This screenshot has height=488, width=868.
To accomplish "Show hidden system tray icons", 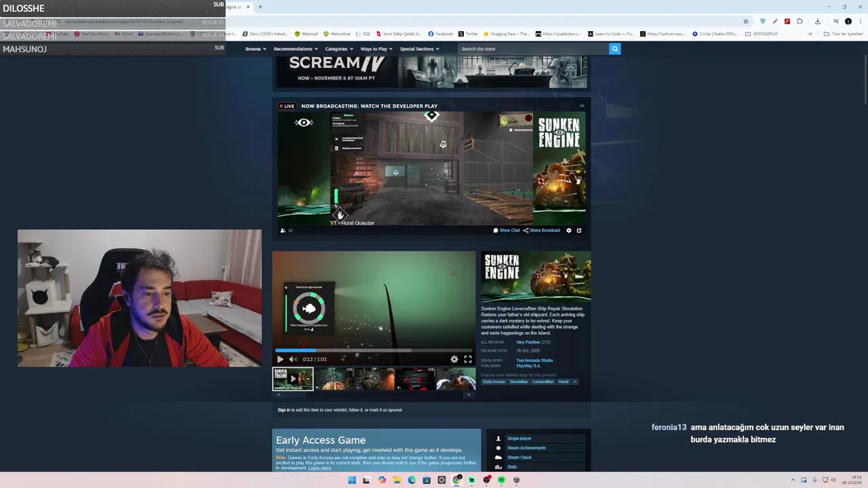I will pos(793,481).
